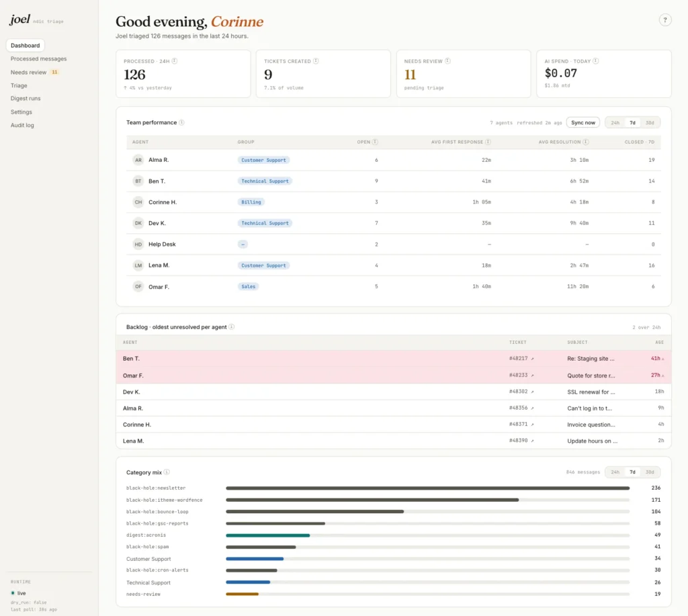This screenshot has height=616, width=688.
Task: Click info icon next to Team performance
Action: click(181, 122)
